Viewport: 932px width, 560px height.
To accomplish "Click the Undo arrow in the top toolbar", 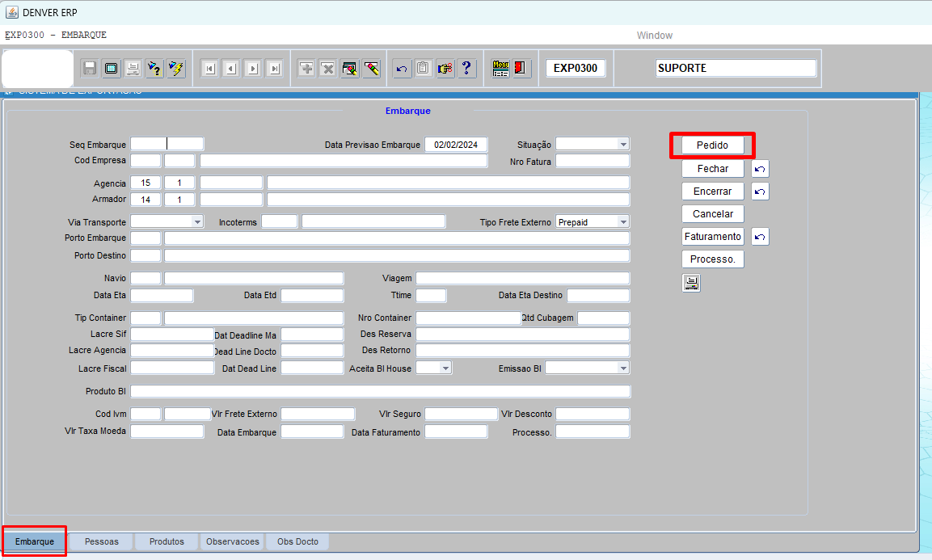I will click(401, 69).
